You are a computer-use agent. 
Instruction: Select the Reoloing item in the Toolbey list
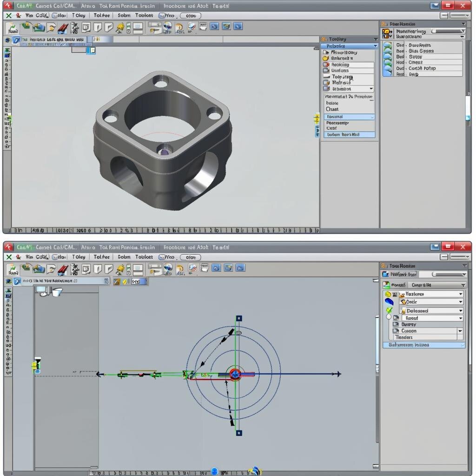(x=349, y=65)
